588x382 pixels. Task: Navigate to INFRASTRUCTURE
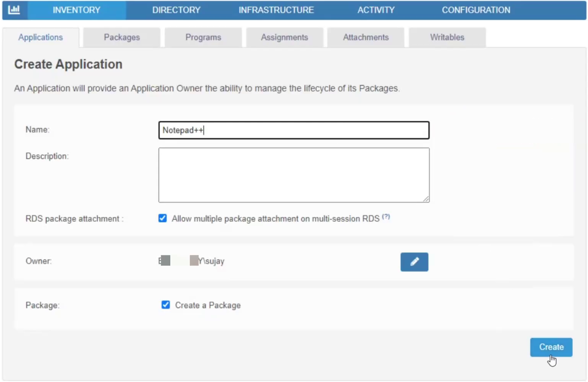point(276,10)
